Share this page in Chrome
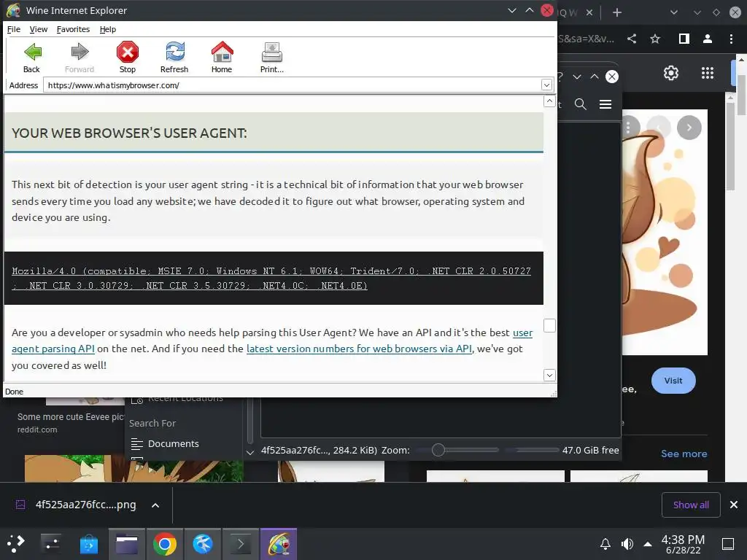Image resolution: width=747 pixels, height=560 pixels. coord(632,39)
